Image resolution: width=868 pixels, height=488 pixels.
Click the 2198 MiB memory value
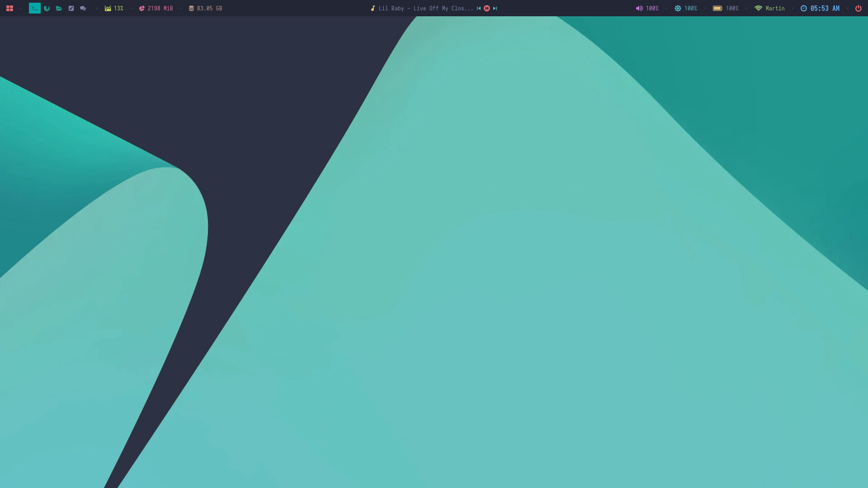[160, 8]
